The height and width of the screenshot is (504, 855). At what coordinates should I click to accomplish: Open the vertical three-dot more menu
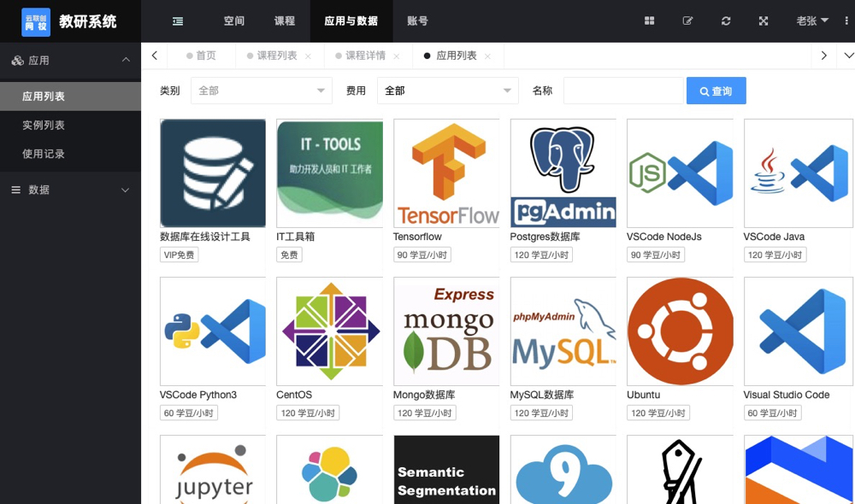click(846, 21)
